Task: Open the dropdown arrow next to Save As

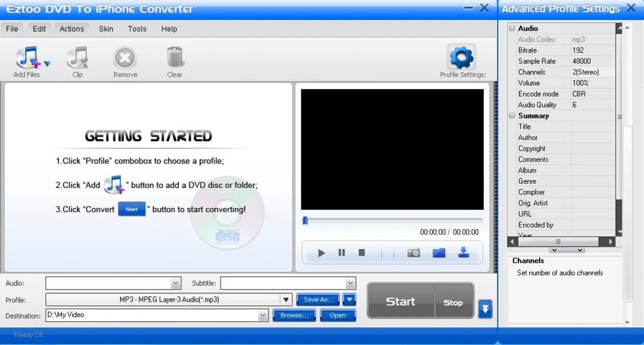Action: point(349,299)
